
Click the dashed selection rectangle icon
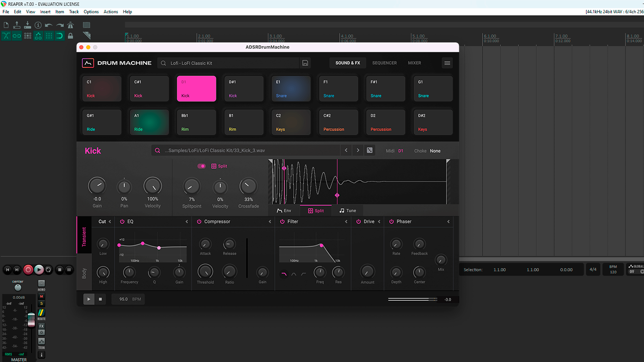pyautogui.click(x=87, y=25)
